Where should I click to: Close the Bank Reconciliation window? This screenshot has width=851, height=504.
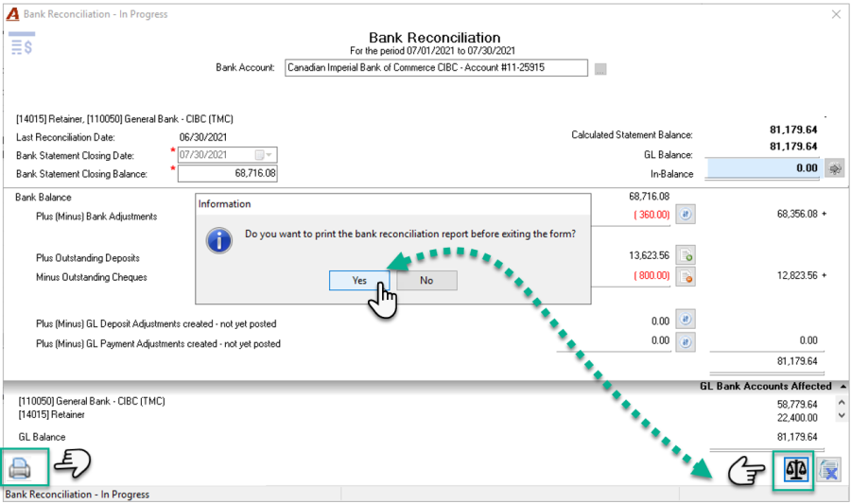836,14
